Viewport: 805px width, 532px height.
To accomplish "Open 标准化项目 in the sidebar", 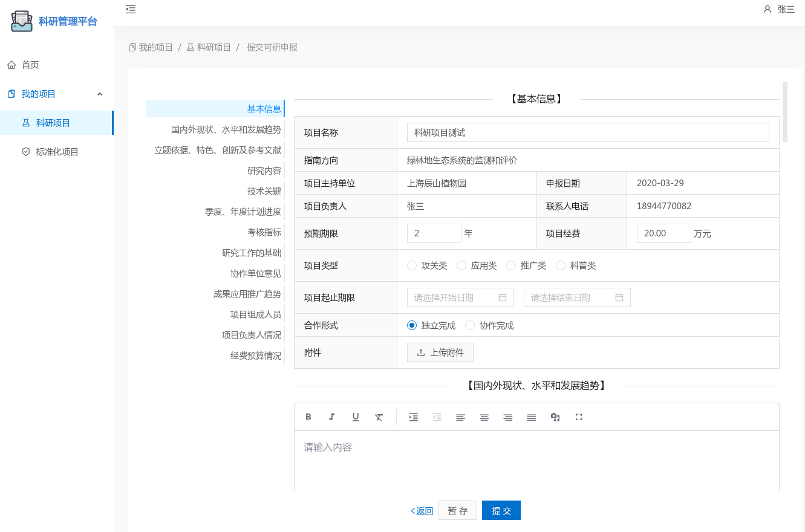I will point(57,152).
